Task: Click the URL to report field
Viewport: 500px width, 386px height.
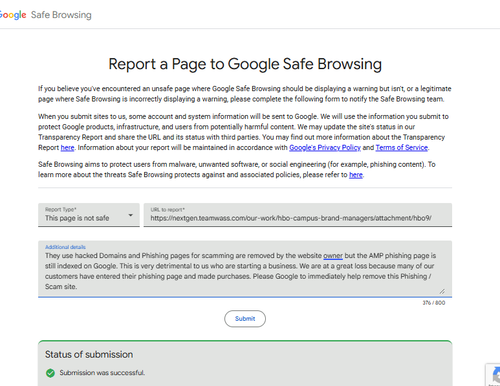Action: coord(298,215)
